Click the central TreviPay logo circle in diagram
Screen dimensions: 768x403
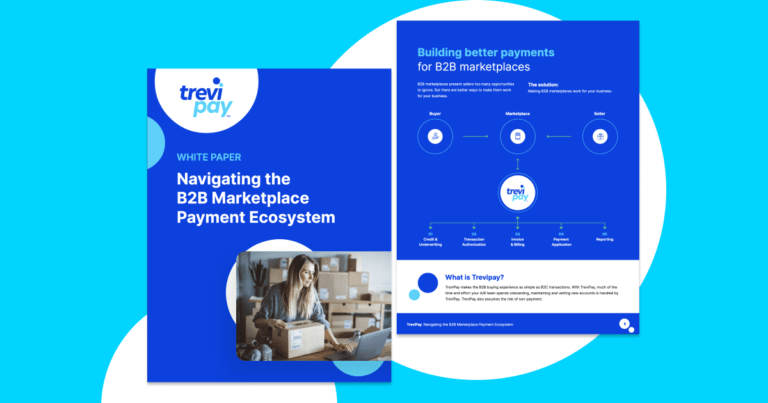(518, 193)
